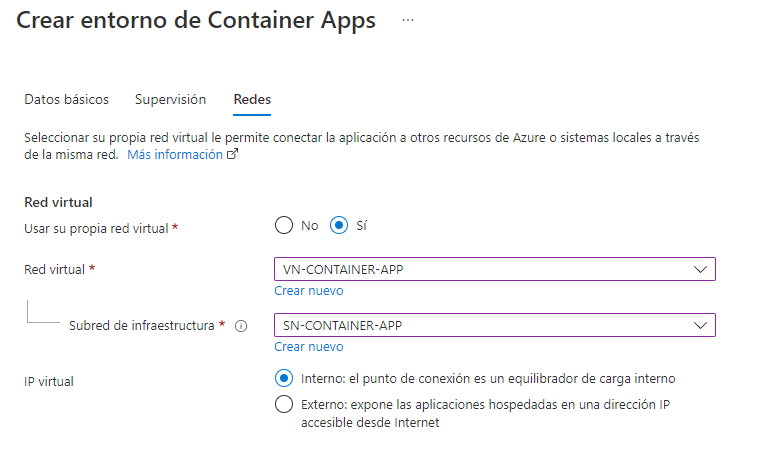Open the Red virtual VN-CONTAINER-APP dropdown
The image size is (759, 456).
(495, 269)
